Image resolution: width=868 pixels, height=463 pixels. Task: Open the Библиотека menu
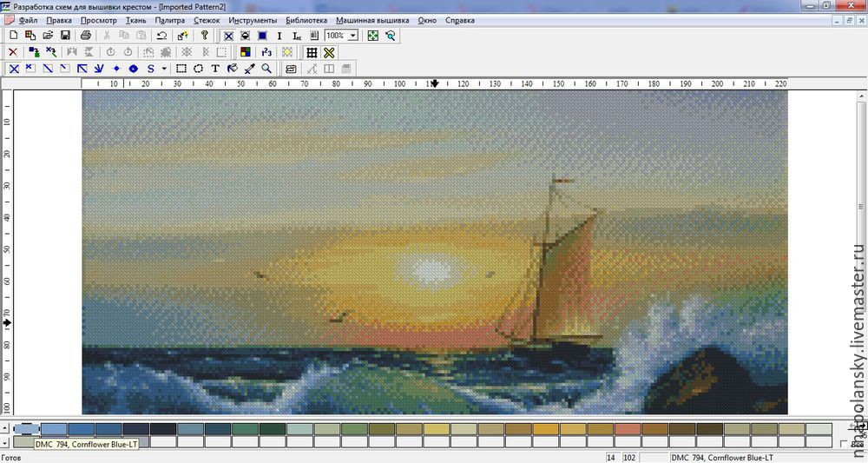pos(306,21)
